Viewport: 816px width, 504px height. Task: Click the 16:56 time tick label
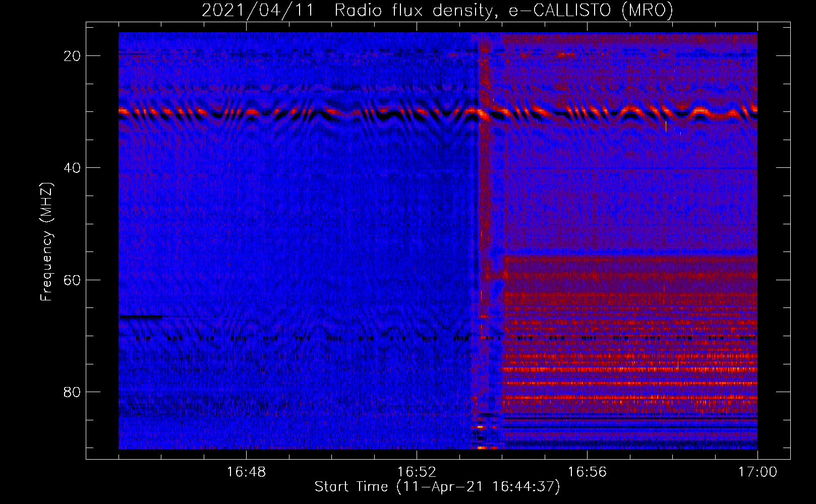[x=587, y=472]
